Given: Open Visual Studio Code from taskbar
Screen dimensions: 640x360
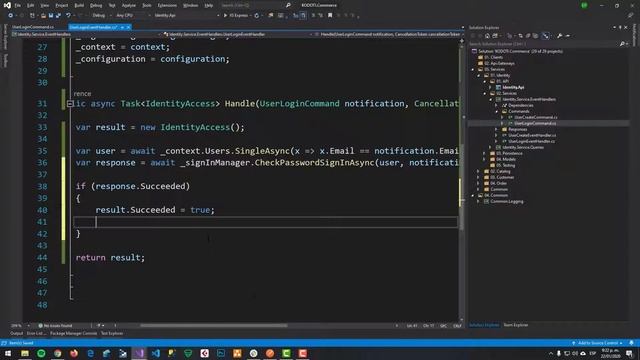Looking at the screenshot, I should tap(156, 353).
